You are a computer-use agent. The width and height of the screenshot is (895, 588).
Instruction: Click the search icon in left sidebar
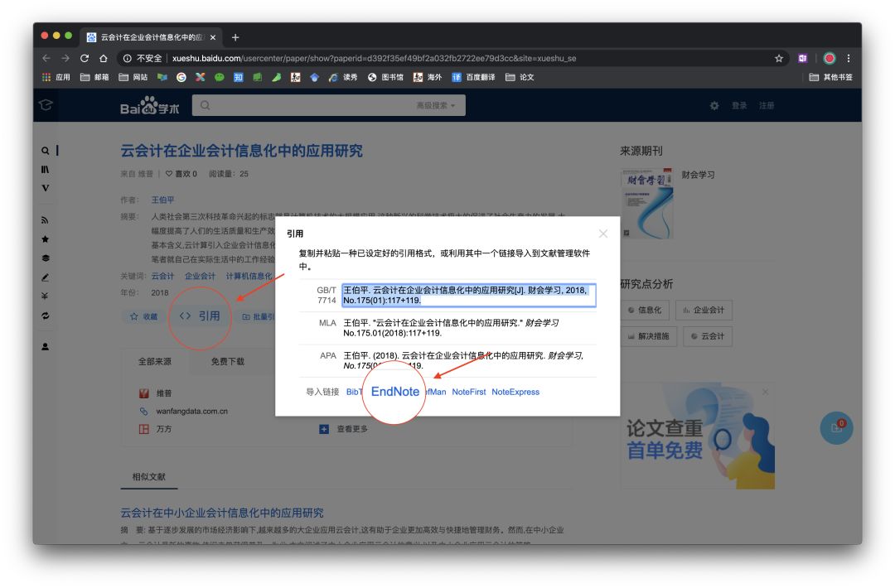pyautogui.click(x=45, y=151)
